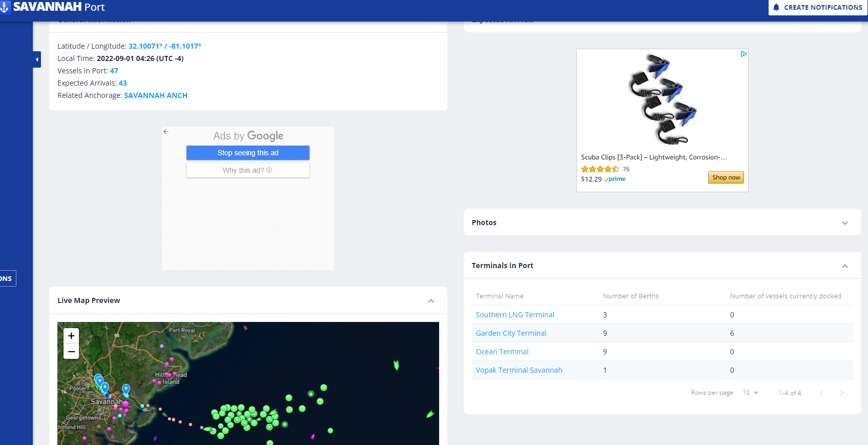
Task: Open the Rows per page dropdown
Action: (x=751, y=393)
